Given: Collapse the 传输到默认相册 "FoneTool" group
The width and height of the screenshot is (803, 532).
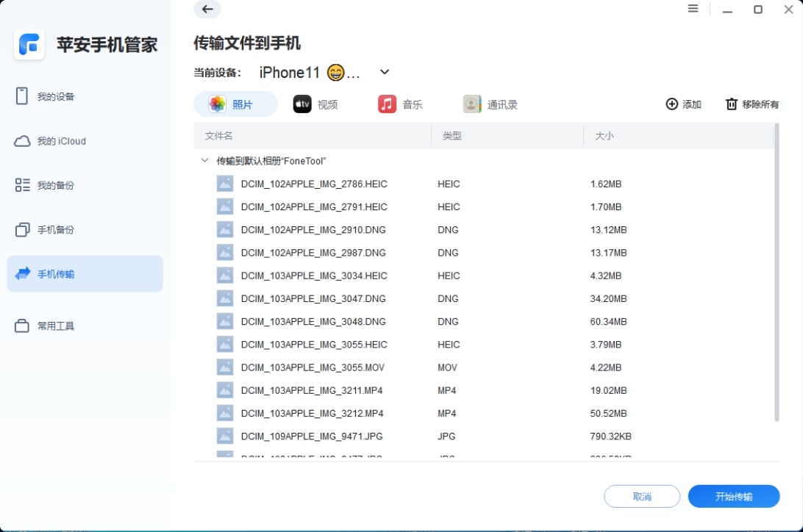Looking at the screenshot, I should (204, 160).
